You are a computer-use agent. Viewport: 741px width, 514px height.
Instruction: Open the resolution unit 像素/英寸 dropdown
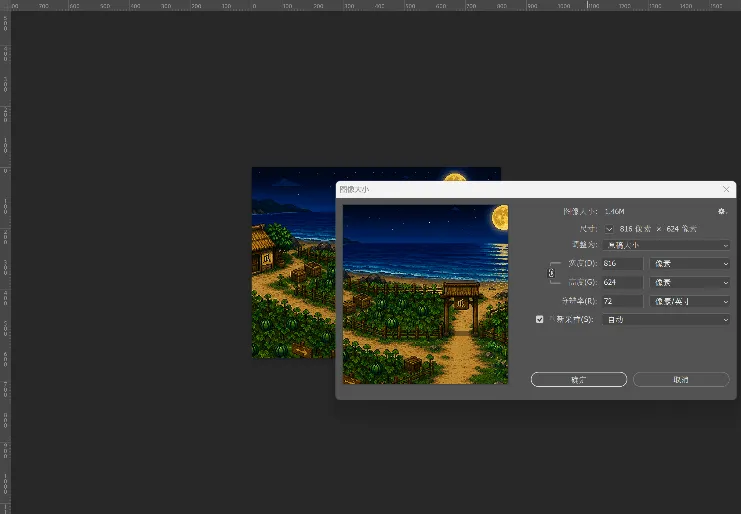(x=689, y=301)
